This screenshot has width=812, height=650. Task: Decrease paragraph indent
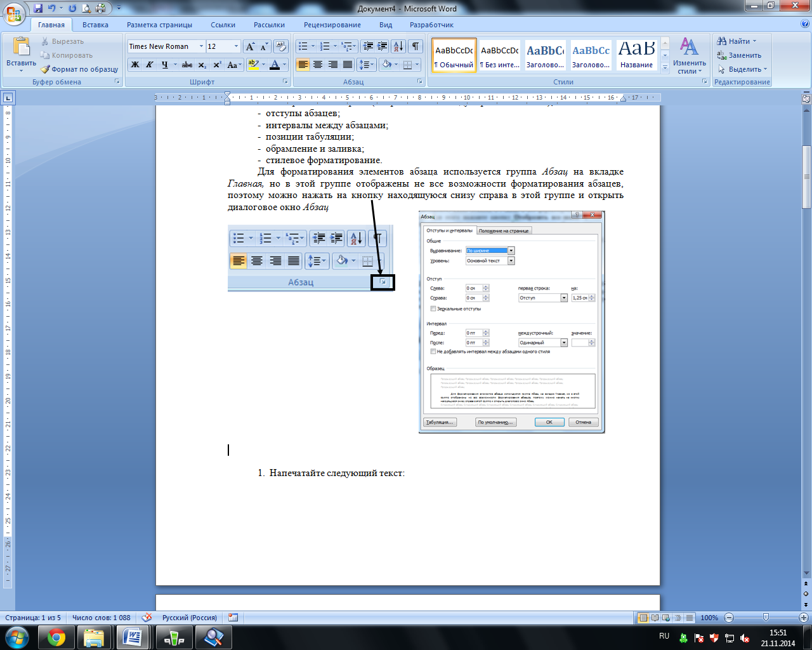pos(368,46)
